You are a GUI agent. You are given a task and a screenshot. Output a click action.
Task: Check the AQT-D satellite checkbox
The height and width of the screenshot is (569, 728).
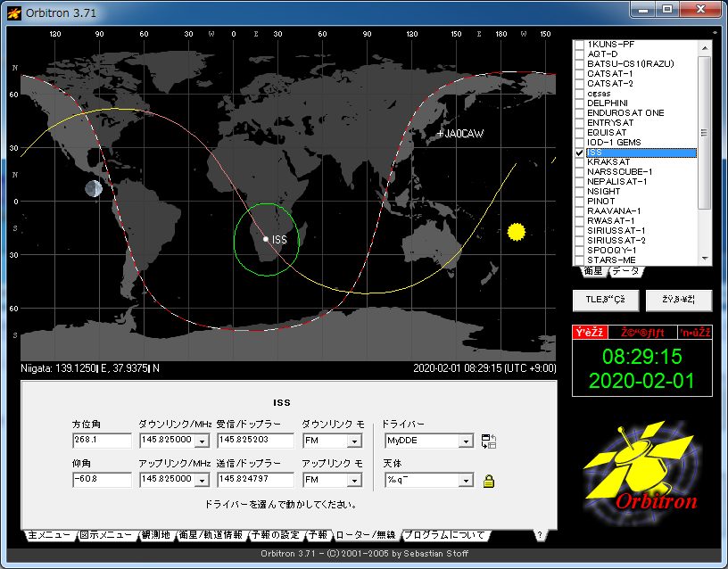tap(579, 54)
